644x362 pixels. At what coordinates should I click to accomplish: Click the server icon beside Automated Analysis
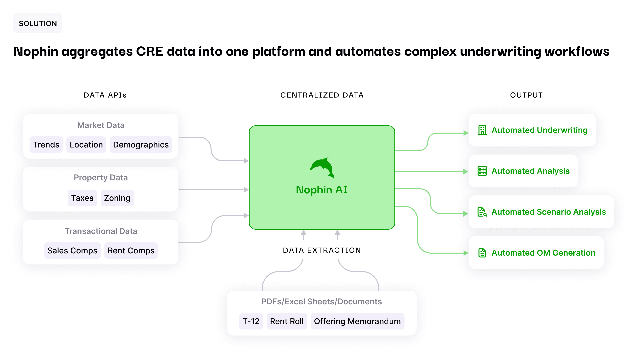482,171
